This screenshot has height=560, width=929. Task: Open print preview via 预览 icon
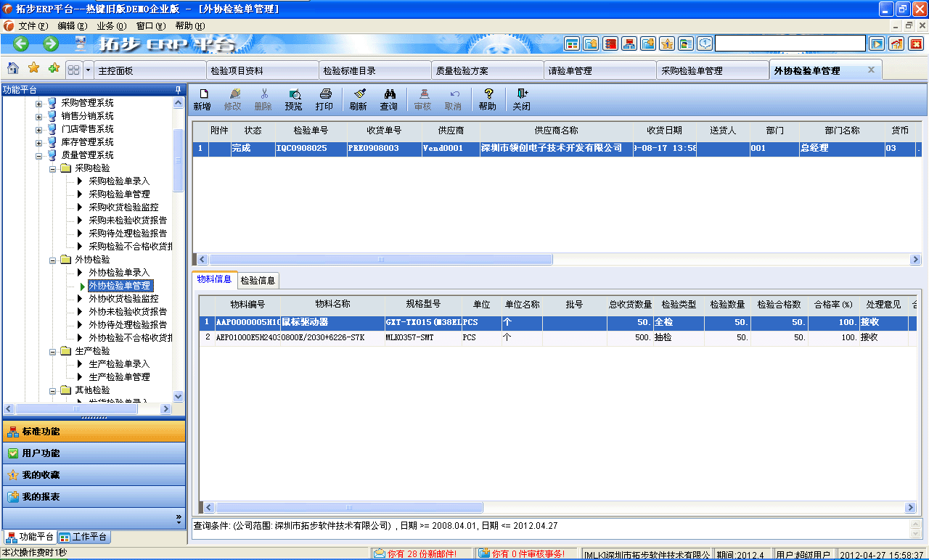tap(294, 99)
